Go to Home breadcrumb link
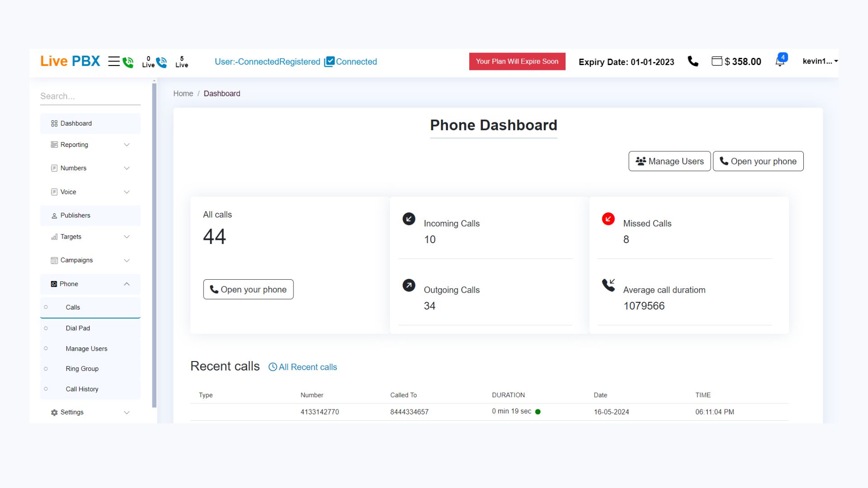The width and height of the screenshot is (868, 488). (x=183, y=94)
